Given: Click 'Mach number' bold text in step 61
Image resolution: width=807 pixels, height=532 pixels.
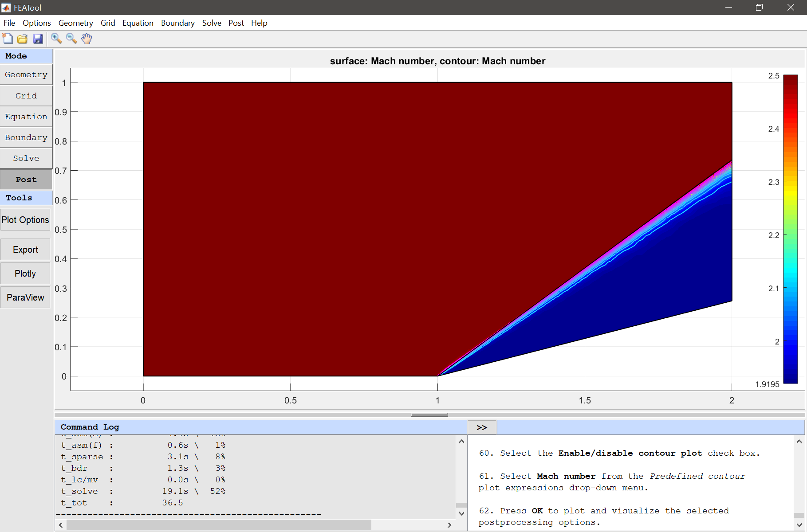Looking at the screenshot, I should coord(566,476).
